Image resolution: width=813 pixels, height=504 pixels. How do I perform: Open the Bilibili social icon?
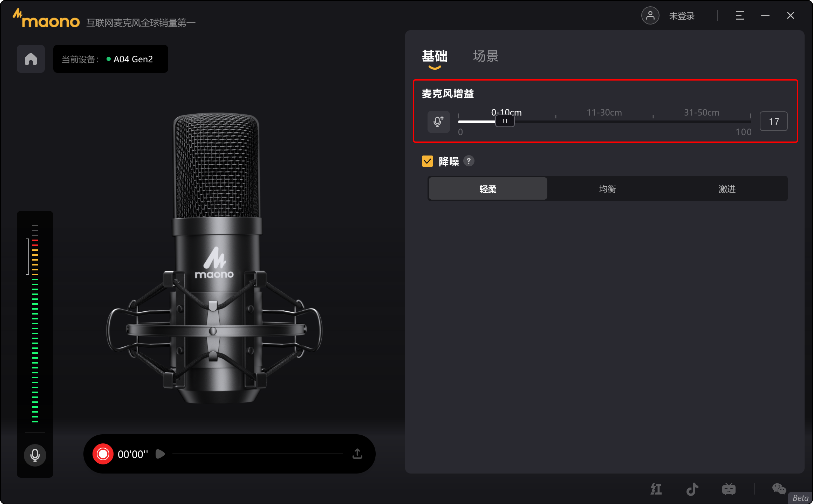pyautogui.click(x=729, y=489)
